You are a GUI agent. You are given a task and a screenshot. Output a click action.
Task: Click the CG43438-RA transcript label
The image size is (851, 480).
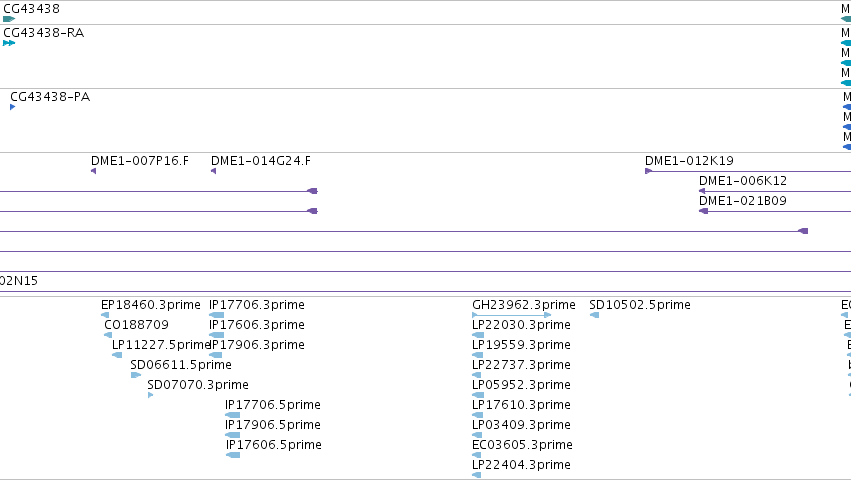coord(43,33)
